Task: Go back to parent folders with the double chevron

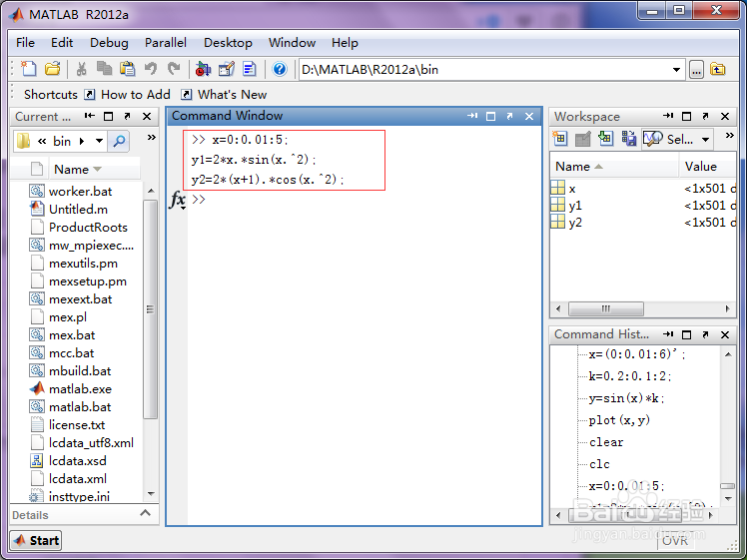Action: pyautogui.click(x=42, y=141)
